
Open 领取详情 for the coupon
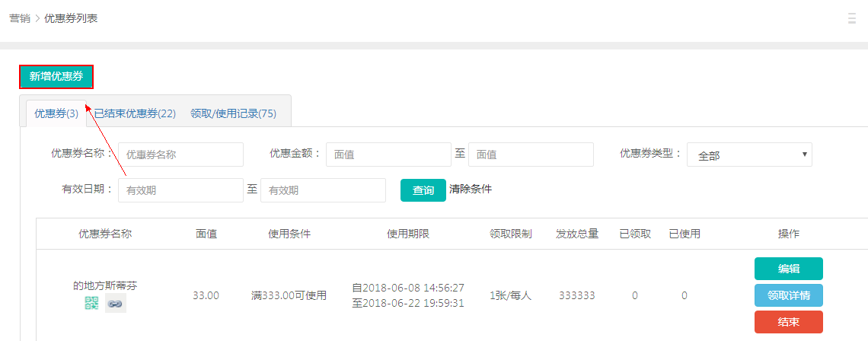(x=788, y=295)
